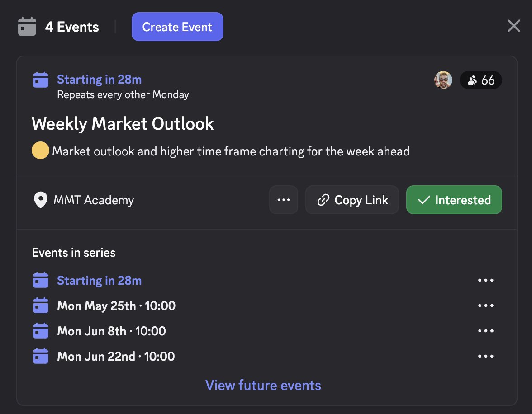The image size is (532, 414).
Task: Click View future events link
Action: click(263, 385)
